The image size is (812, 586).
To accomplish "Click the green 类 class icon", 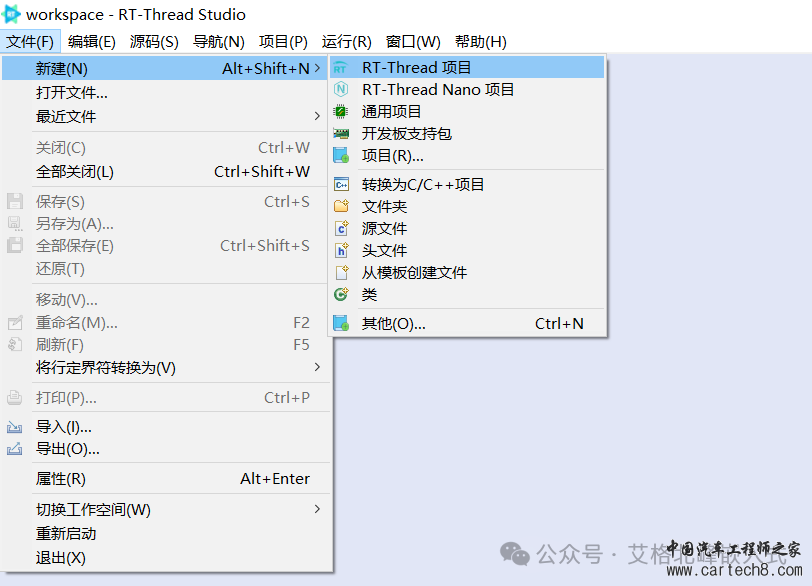I will (341, 294).
